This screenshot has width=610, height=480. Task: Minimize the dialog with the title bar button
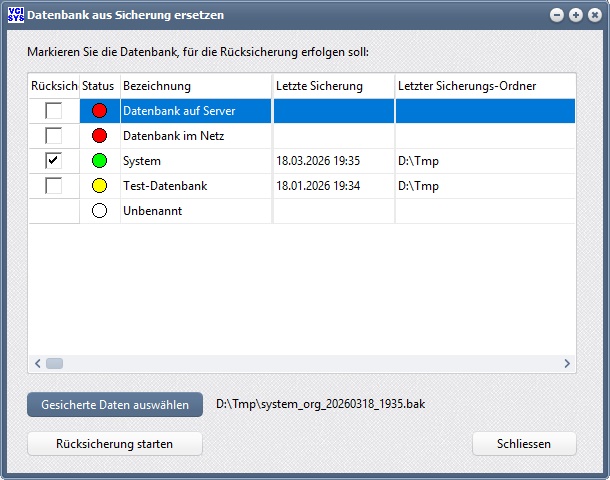click(x=557, y=15)
